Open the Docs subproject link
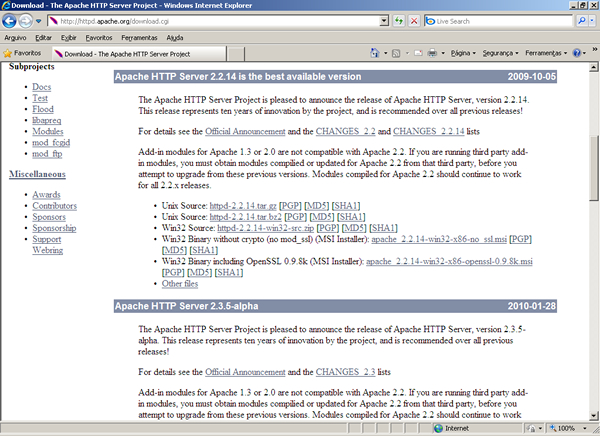The height and width of the screenshot is (436, 600). (x=42, y=87)
